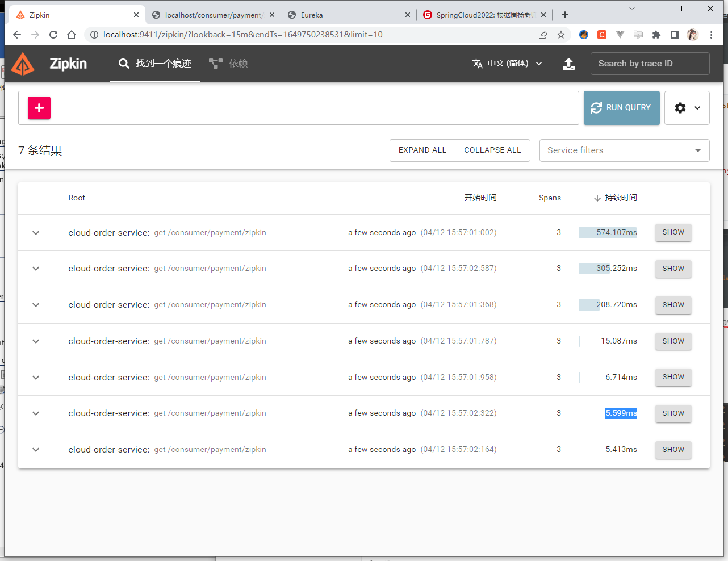Expand the trace row with 15.087ms duration
728x561 pixels.
pos(36,341)
